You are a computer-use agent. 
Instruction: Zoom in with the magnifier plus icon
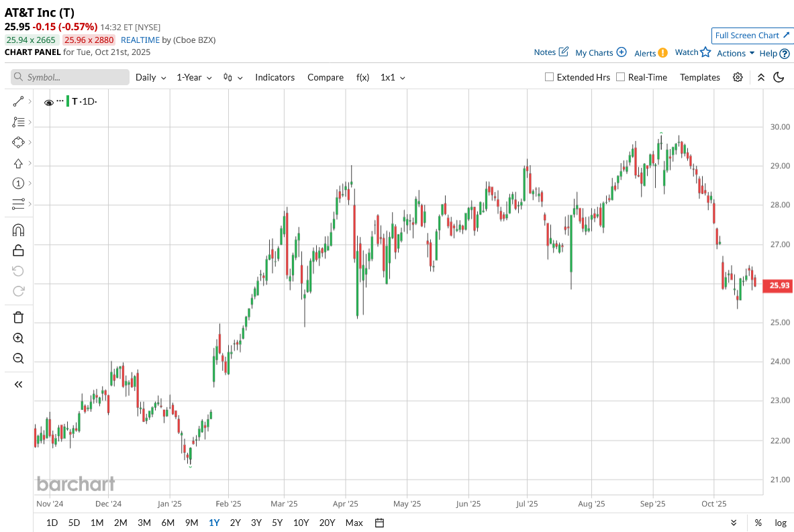pyautogui.click(x=18, y=338)
